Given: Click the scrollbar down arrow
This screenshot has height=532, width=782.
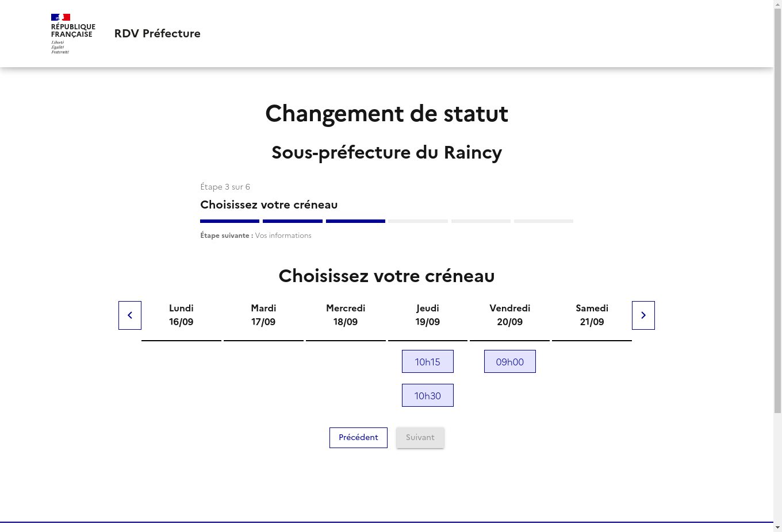Looking at the screenshot, I should coord(777,527).
